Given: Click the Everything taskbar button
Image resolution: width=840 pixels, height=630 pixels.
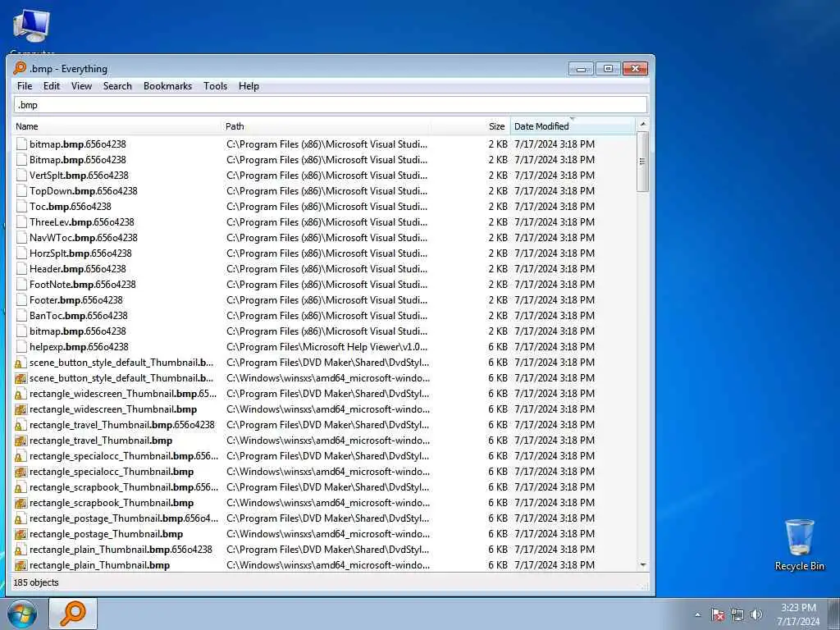Looking at the screenshot, I should [73, 614].
